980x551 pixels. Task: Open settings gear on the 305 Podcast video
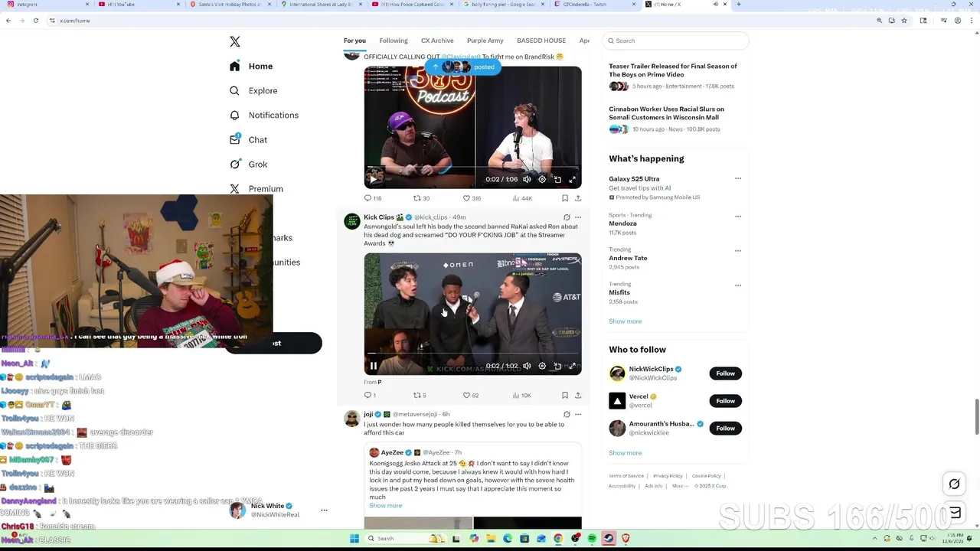[542, 179]
